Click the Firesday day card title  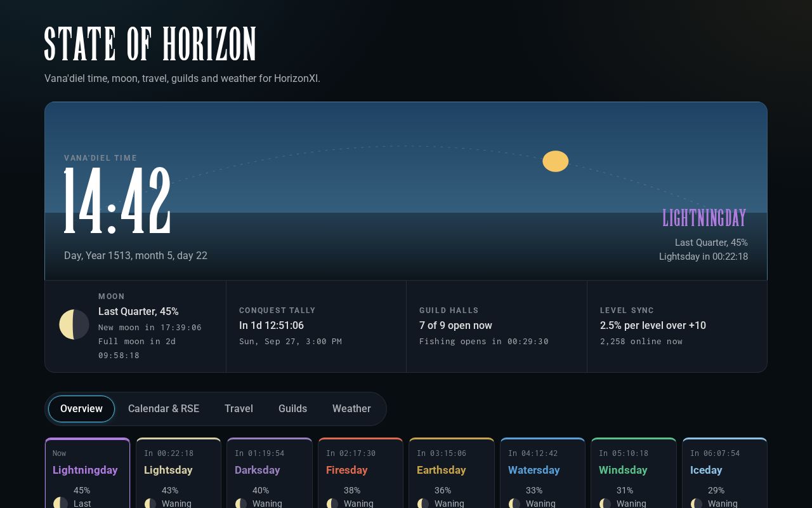pos(347,470)
